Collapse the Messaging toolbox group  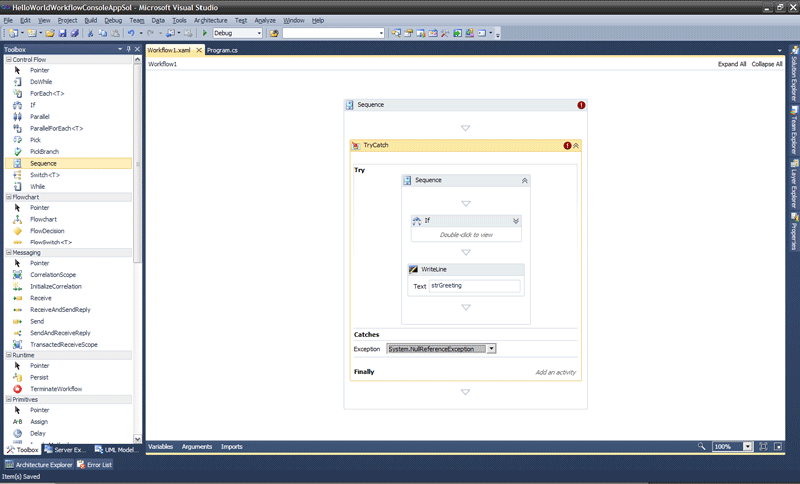pyautogui.click(x=9, y=252)
